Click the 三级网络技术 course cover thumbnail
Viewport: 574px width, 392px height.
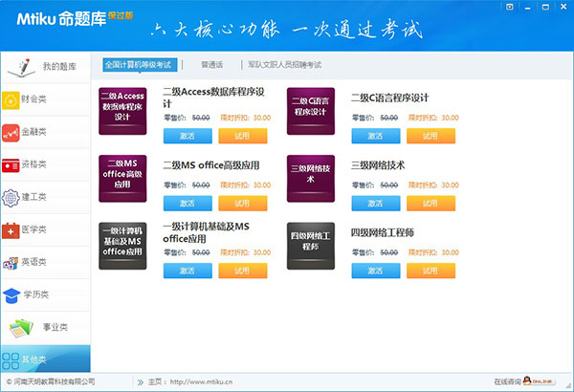pyautogui.click(x=310, y=173)
